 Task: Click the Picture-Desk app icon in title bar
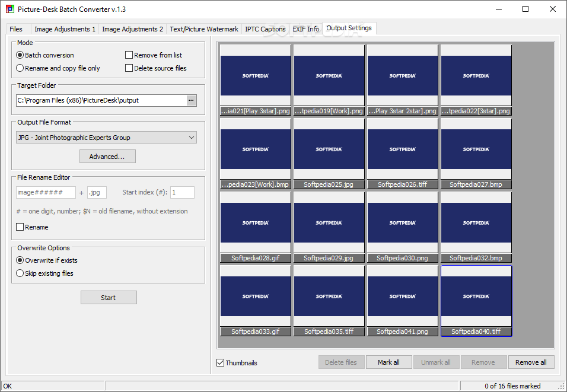9,9
